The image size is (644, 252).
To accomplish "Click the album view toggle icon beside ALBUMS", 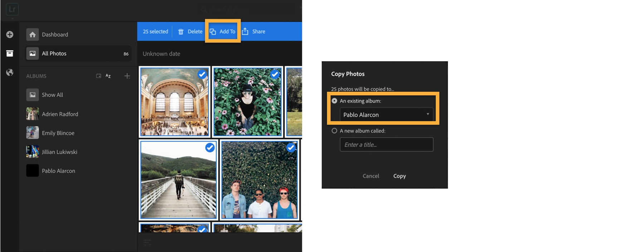I will click(x=99, y=76).
